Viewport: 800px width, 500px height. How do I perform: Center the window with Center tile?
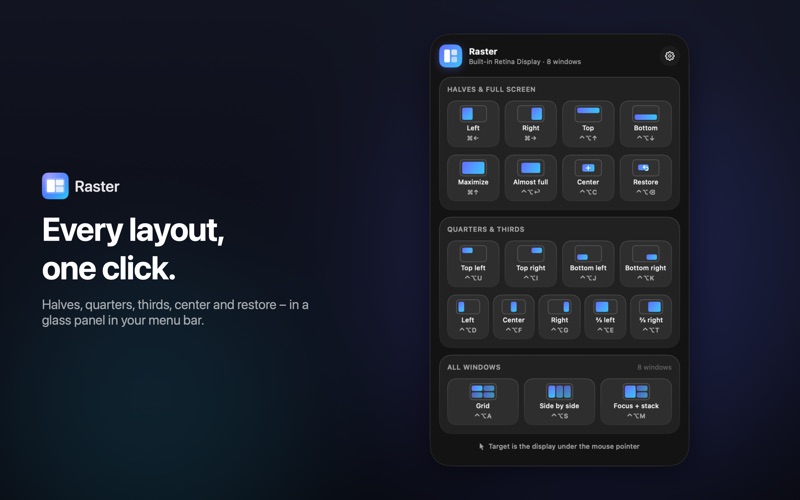tap(588, 178)
